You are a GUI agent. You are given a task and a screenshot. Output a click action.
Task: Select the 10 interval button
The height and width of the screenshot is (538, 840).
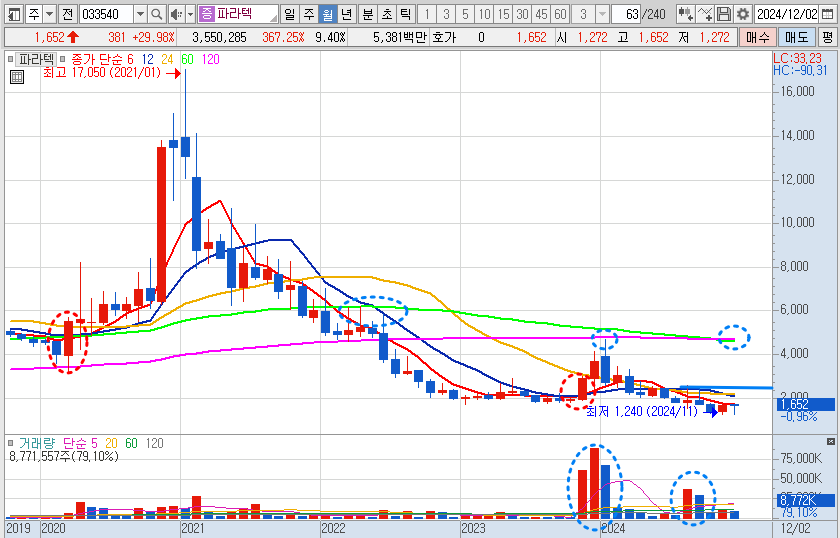pyautogui.click(x=484, y=14)
